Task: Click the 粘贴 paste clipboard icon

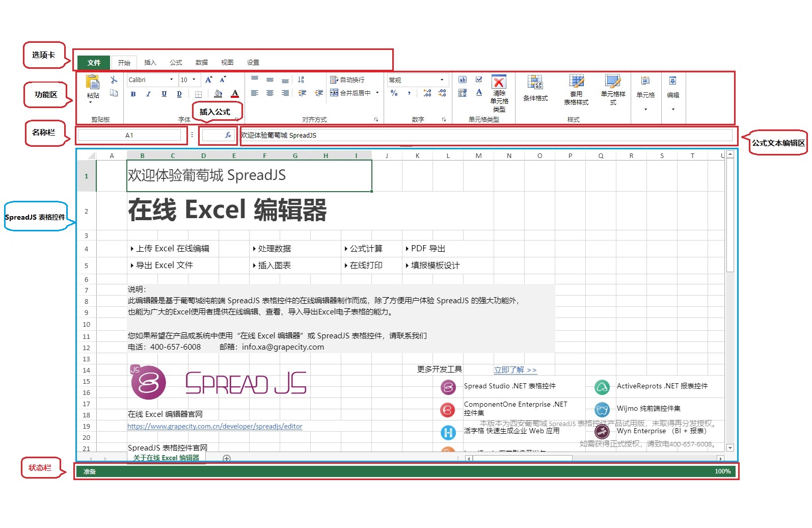Action: pyautogui.click(x=93, y=82)
